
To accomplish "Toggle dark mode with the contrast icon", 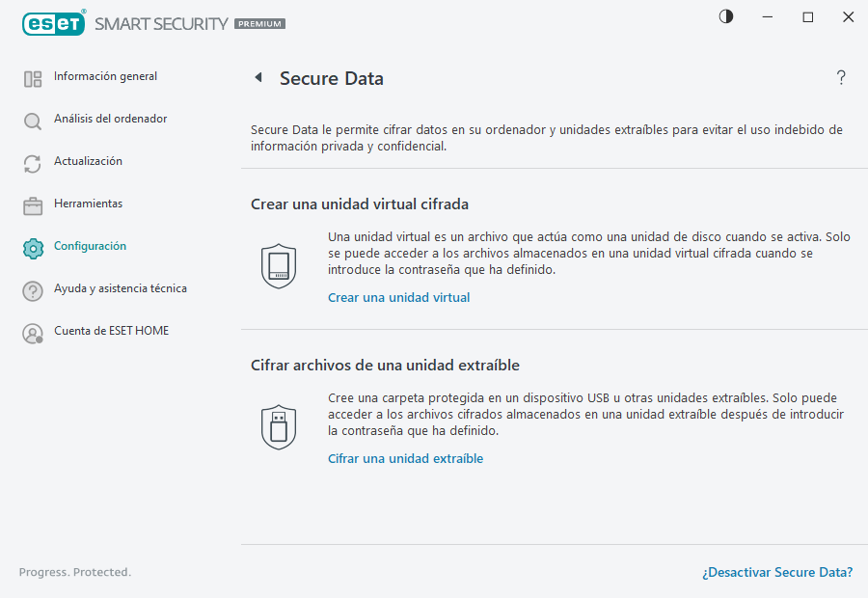I will coord(725,16).
